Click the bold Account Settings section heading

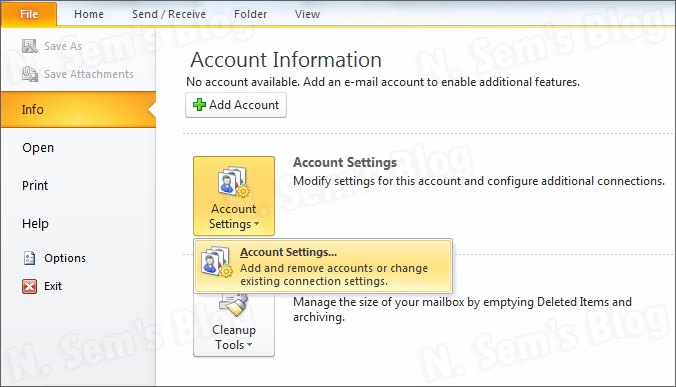[x=345, y=162]
